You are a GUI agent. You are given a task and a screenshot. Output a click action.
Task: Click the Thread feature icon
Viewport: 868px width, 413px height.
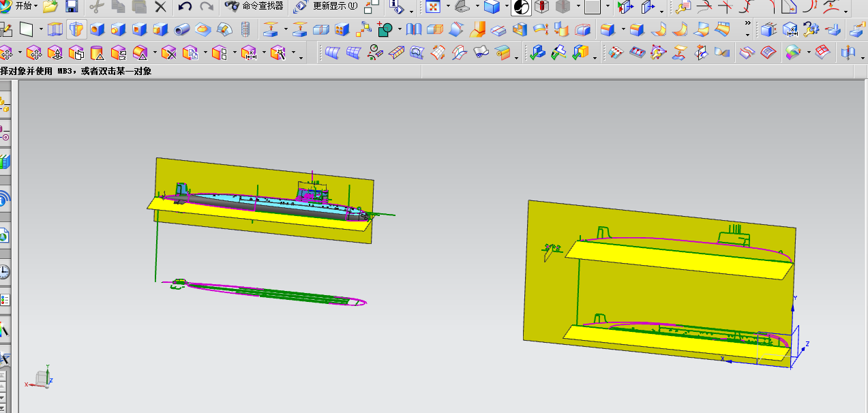246,30
